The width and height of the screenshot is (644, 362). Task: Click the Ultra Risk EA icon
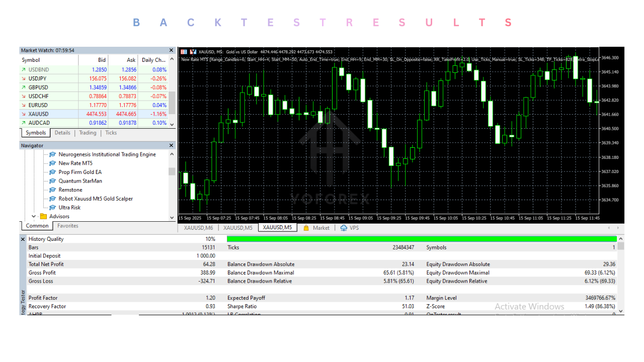52,207
